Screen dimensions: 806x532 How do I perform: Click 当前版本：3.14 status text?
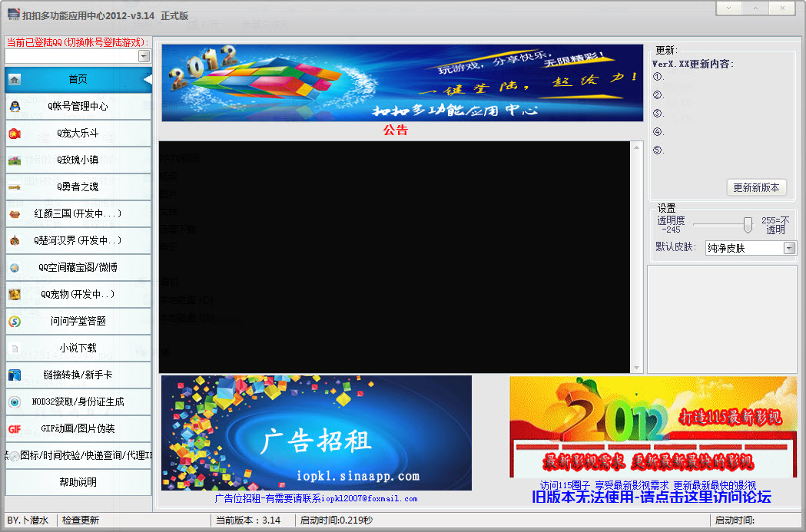248,520
